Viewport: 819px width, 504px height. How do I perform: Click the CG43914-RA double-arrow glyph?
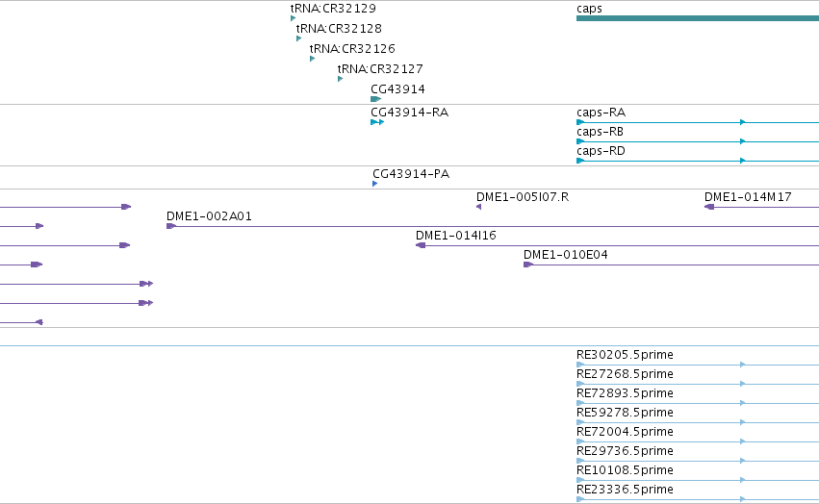(x=377, y=122)
